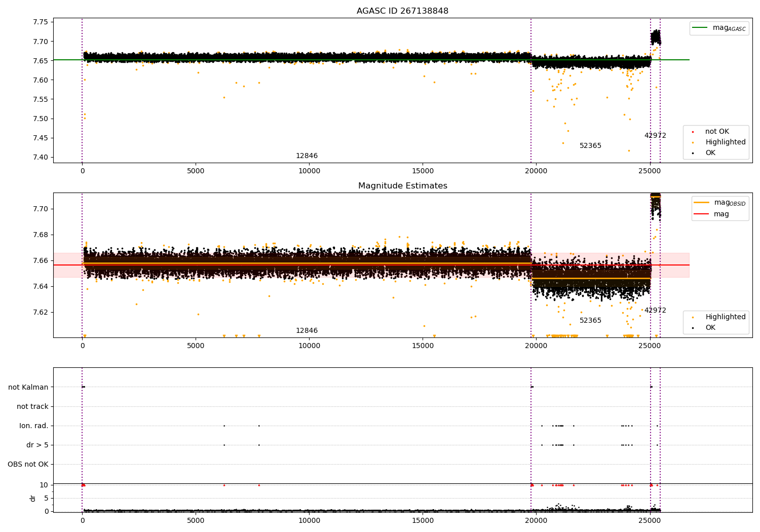Click the 'not track' axis label
The height and width of the screenshot is (532, 760).
tap(32, 406)
